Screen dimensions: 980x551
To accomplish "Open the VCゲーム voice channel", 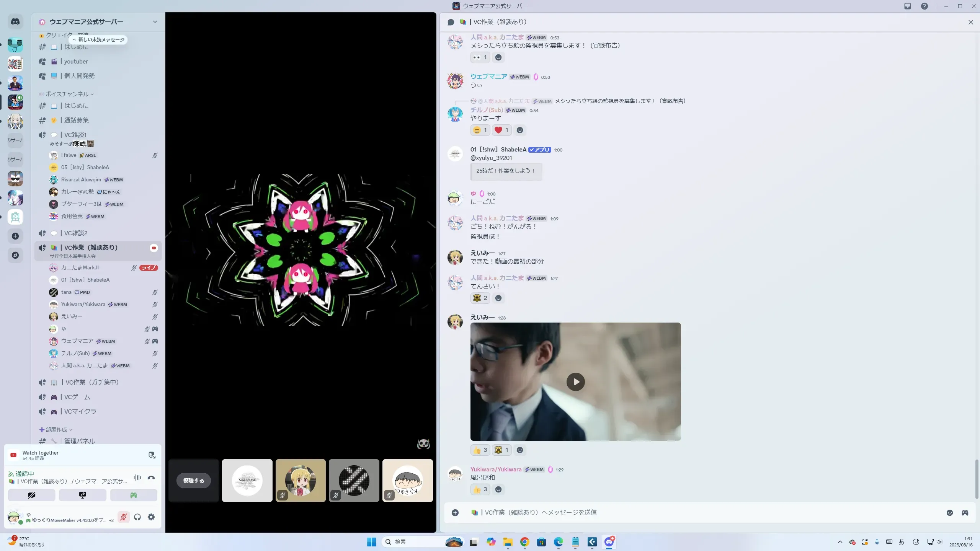I will pos(77,397).
